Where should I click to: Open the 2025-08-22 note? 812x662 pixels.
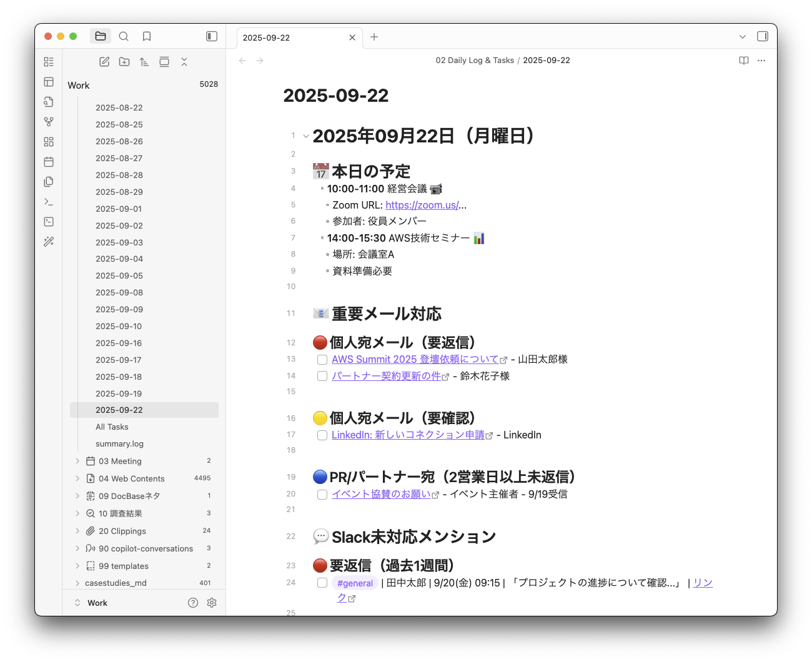(119, 108)
